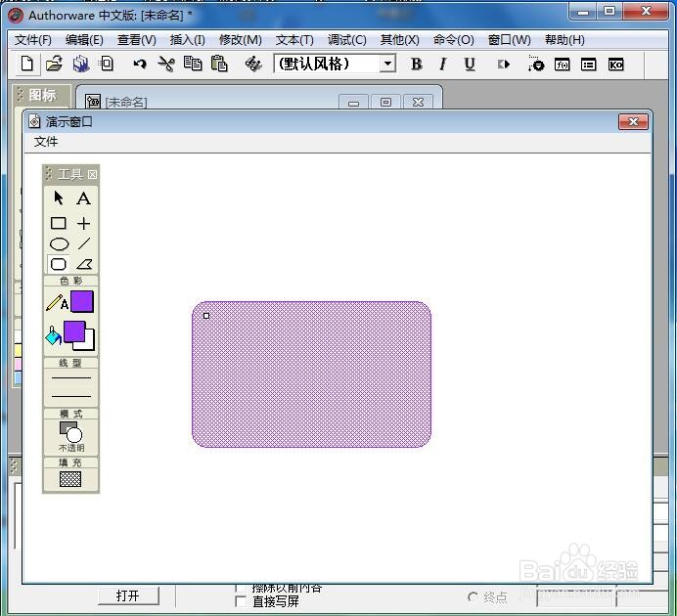Click the 图标 panel header
The image size is (677, 616).
point(42,95)
